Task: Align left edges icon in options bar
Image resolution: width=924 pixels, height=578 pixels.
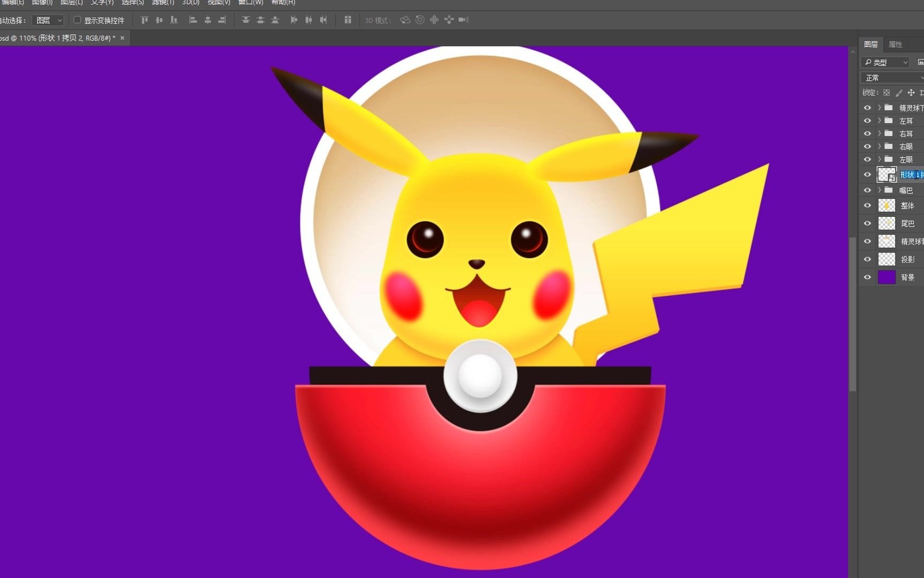Action: pyautogui.click(x=193, y=20)
